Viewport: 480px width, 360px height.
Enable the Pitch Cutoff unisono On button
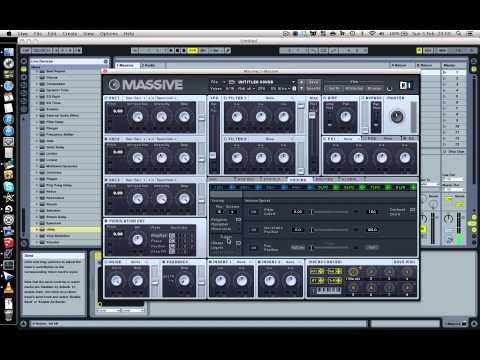pyautogui.click(x=254, y=212)
